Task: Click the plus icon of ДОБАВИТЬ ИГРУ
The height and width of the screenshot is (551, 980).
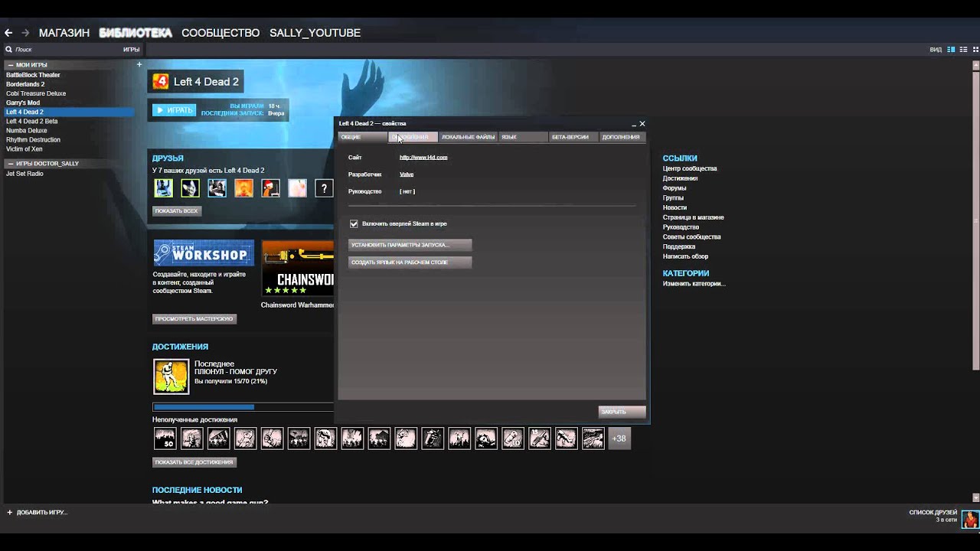Action: click(10, 512)
